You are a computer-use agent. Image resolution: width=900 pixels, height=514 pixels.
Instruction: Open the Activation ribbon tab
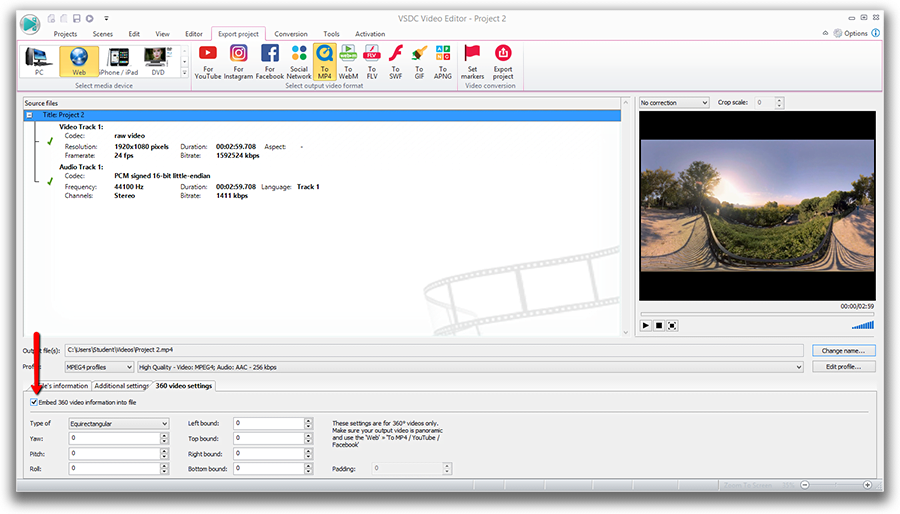[x=370, y=34]
